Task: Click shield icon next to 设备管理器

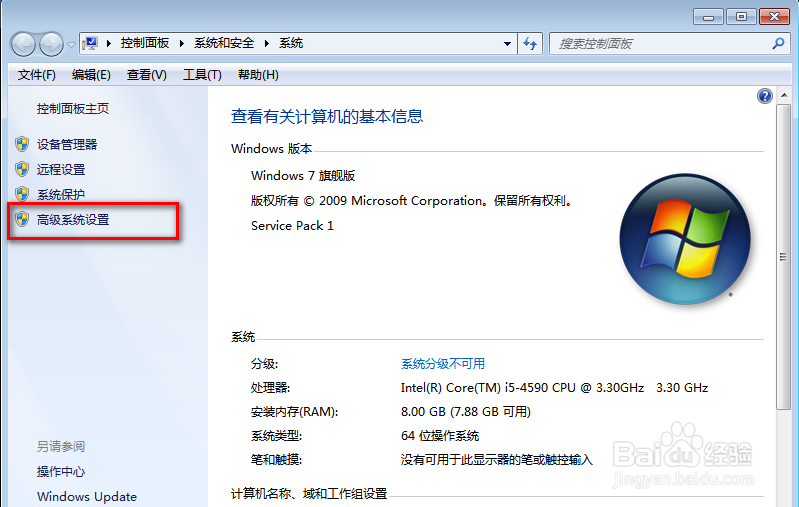Action: (22, 144)
